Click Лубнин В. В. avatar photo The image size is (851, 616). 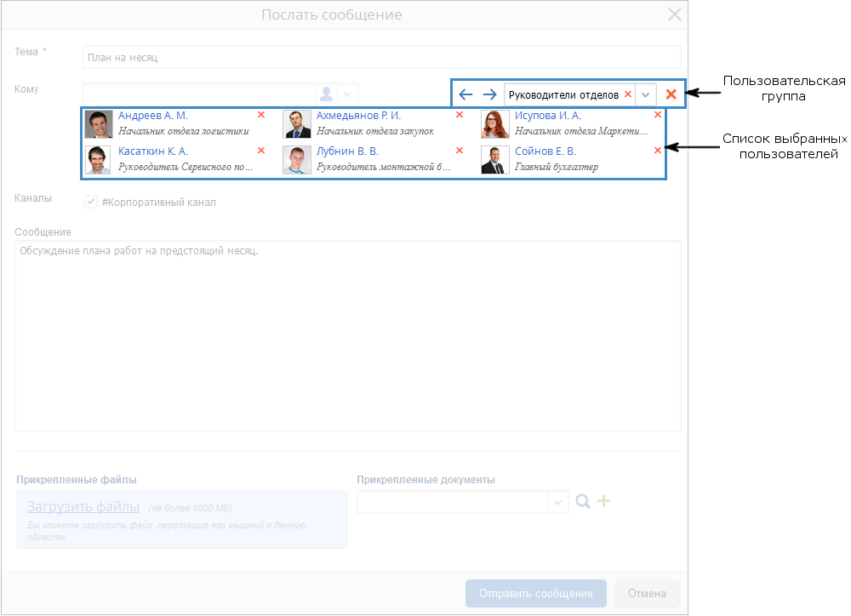click(297, 160)
